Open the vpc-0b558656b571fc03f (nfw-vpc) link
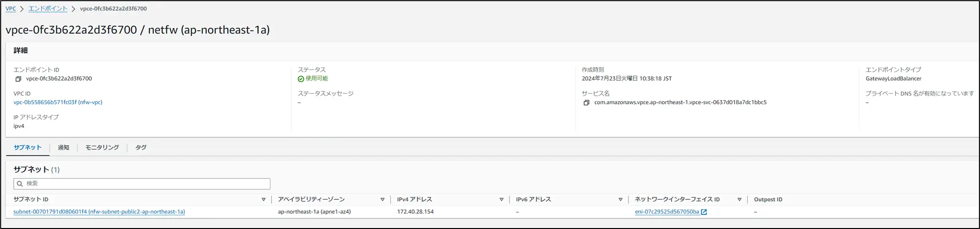 pyautogui.click(x=58, y=103)
